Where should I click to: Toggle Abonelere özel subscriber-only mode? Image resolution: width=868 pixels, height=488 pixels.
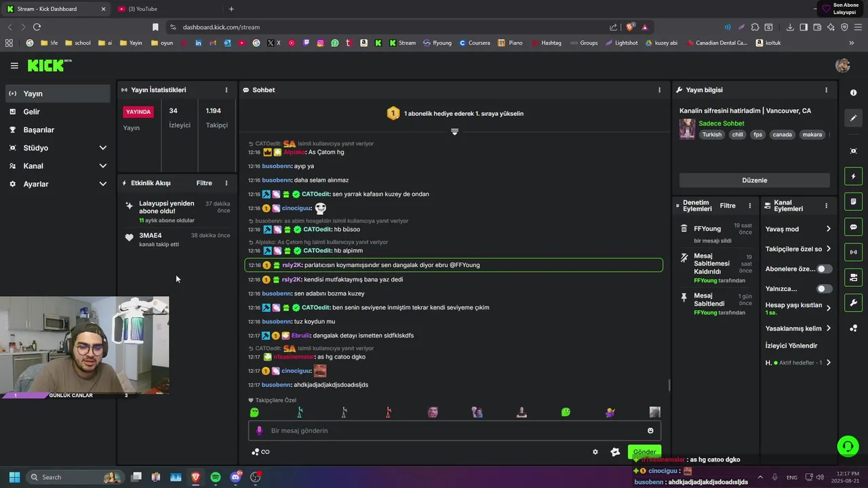(824, 269)
